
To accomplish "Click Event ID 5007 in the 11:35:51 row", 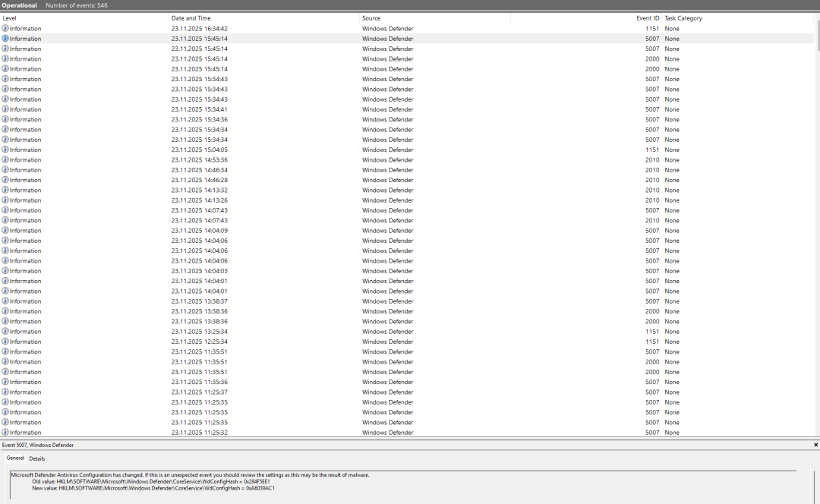I will [x=652, y=352].
